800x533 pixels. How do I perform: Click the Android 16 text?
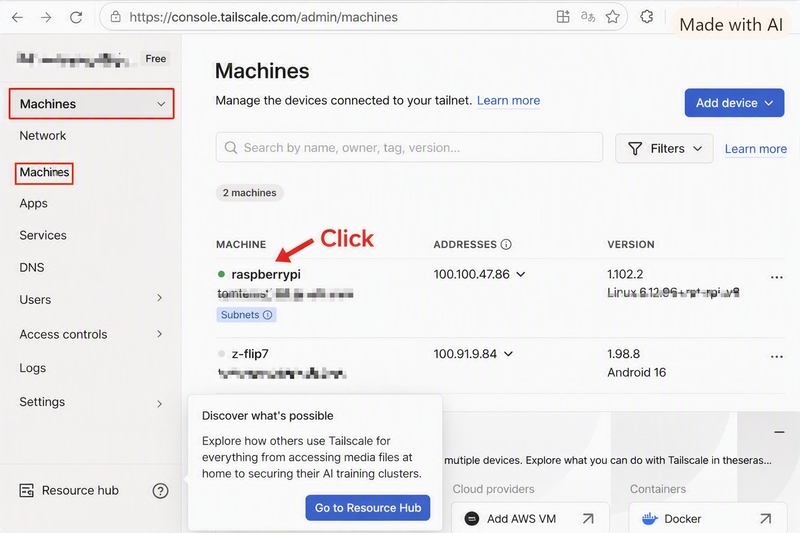[x=637, y=372]
